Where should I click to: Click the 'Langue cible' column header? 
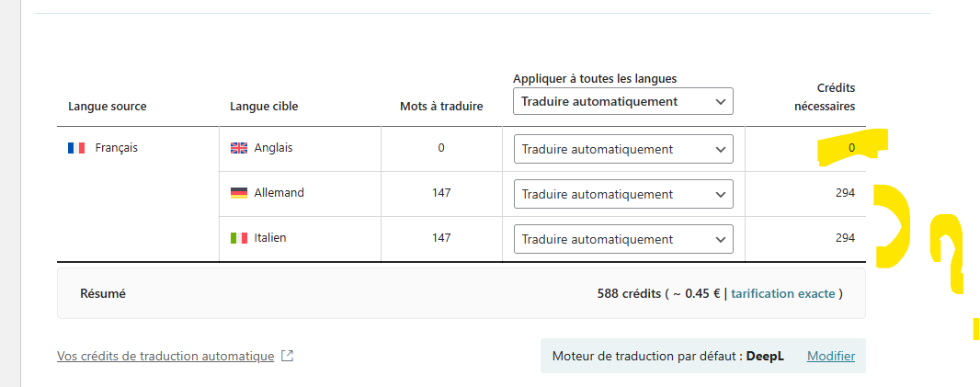click(264, 107)
